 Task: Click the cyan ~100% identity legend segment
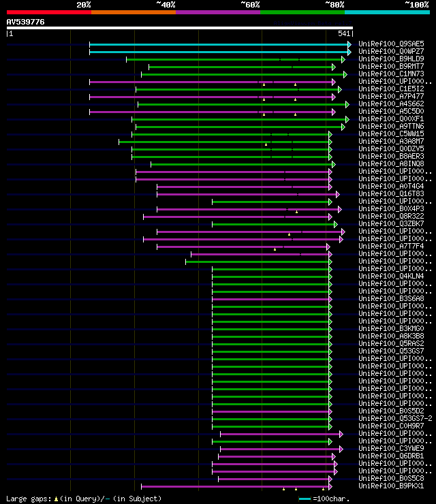pyautogui.click(x=387, y=12)
